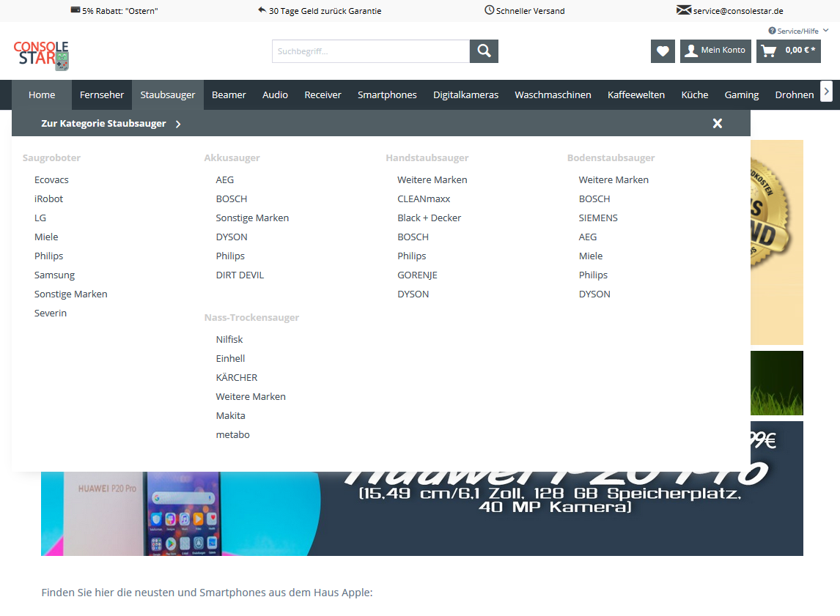Select Severin under Saugroboter
The width and height of the screenshot is (840, 616).
point(51,313)
